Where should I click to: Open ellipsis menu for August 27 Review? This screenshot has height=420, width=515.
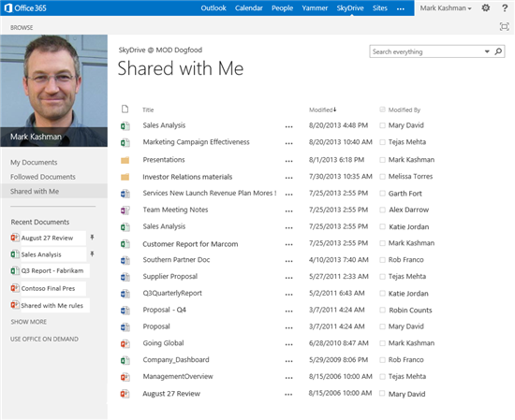(289, 395)
